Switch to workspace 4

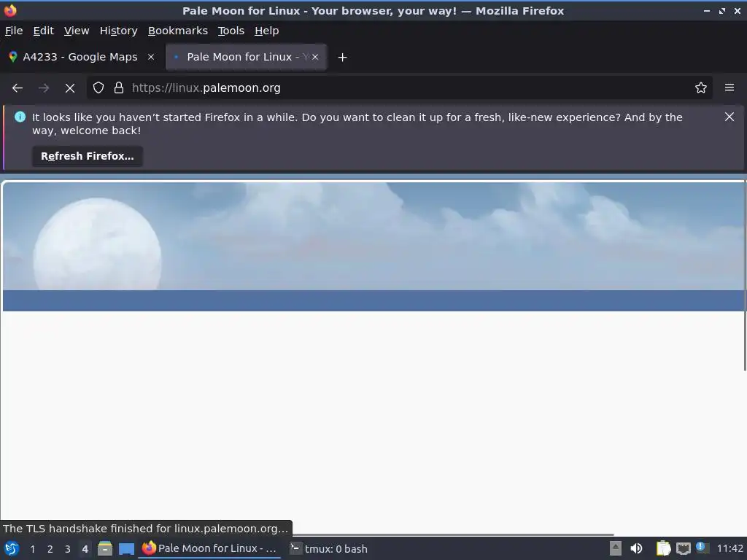85,549
